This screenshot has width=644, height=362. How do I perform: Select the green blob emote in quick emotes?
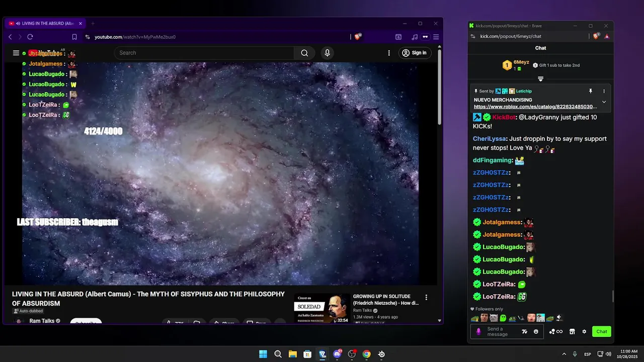tap(503, 318)
